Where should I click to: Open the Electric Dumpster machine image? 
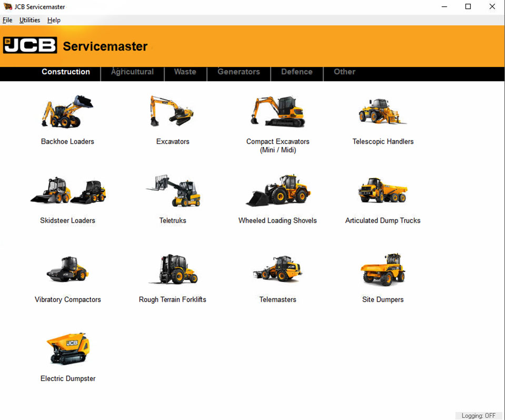tap(68, 349)
